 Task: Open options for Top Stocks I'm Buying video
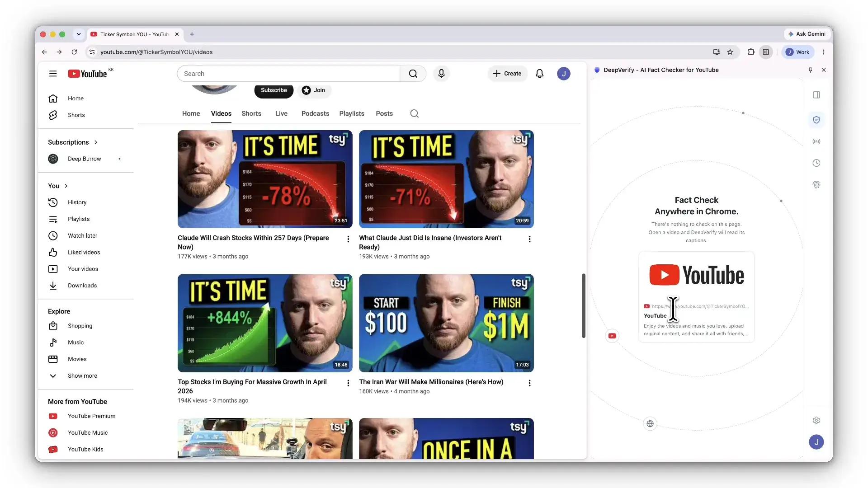[x=348, y=383]
